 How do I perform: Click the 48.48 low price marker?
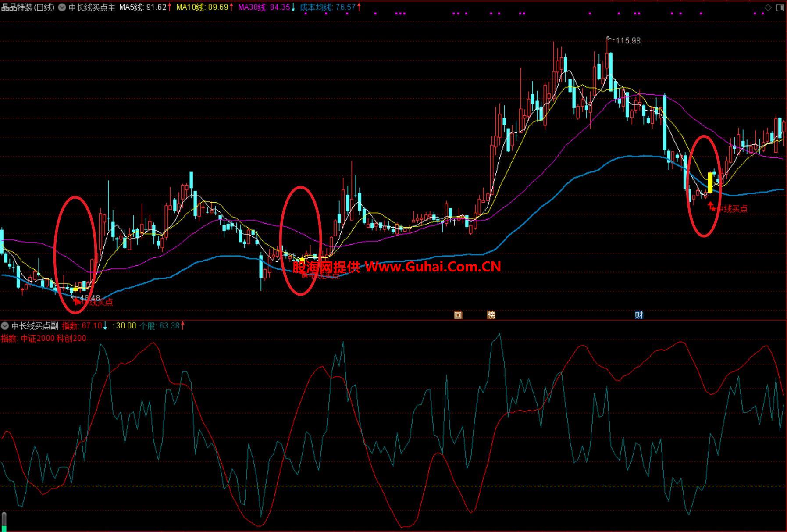coord(89,298)
